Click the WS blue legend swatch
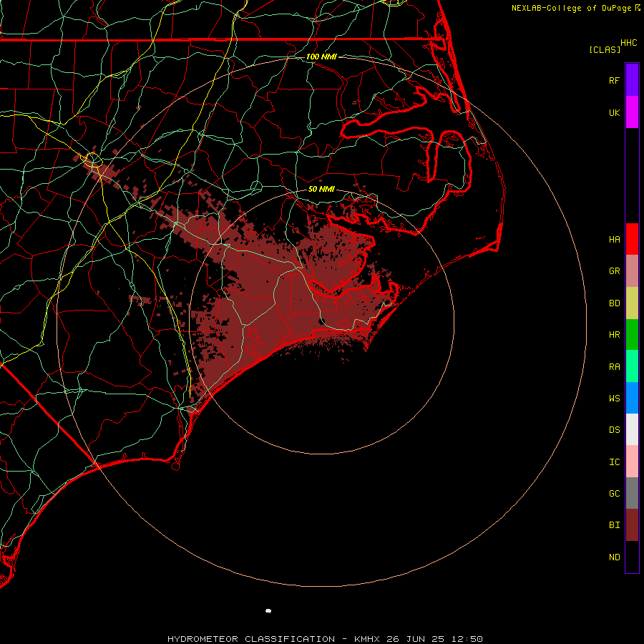 [632, 398]
